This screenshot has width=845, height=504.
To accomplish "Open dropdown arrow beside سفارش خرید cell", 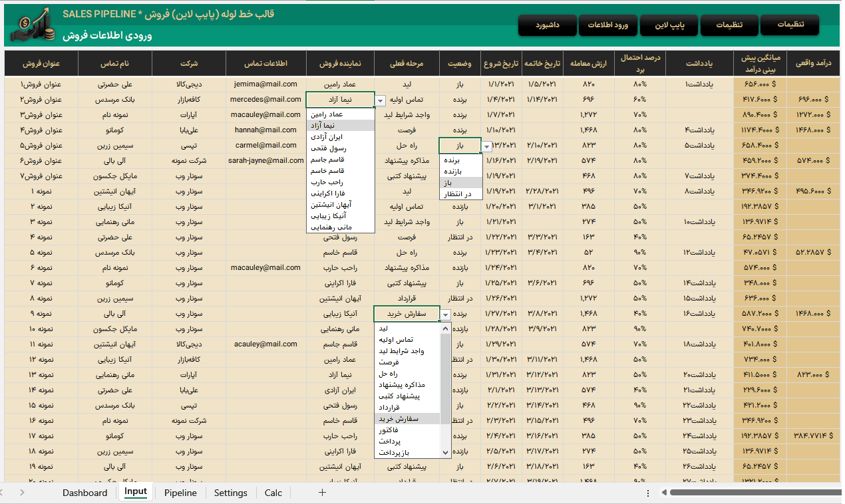I will (446, 315).
